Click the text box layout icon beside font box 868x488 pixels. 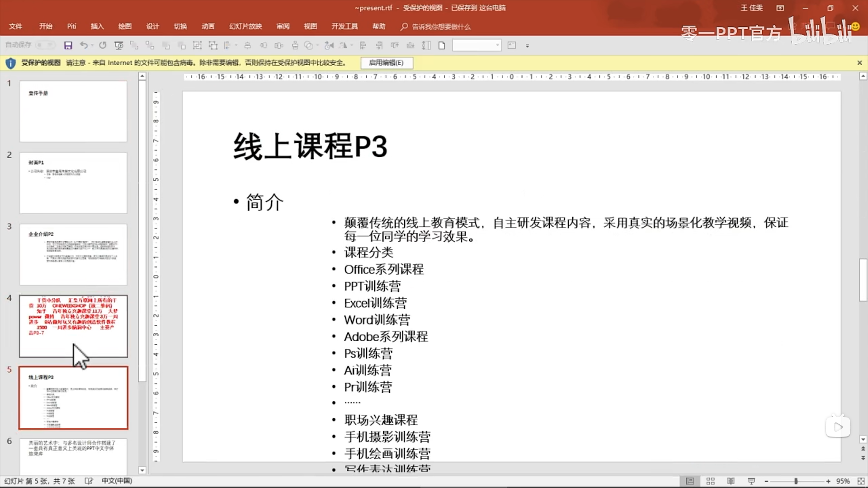click(512, 45)
